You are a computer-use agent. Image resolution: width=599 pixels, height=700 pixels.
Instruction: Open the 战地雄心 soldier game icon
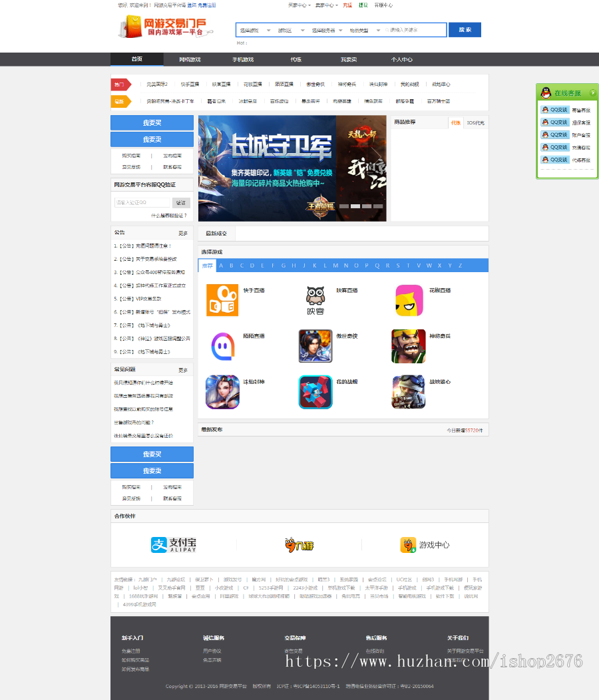(408, 392)
